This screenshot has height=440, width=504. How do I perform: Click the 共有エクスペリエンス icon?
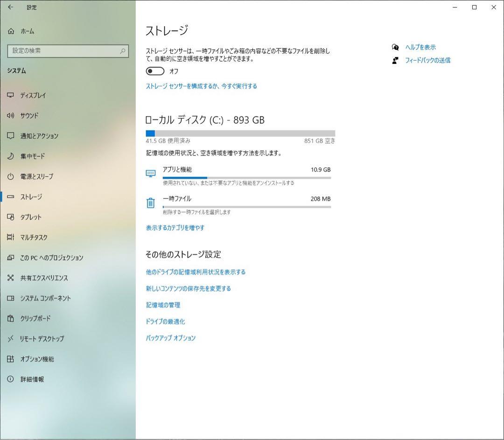coord(11,278)
